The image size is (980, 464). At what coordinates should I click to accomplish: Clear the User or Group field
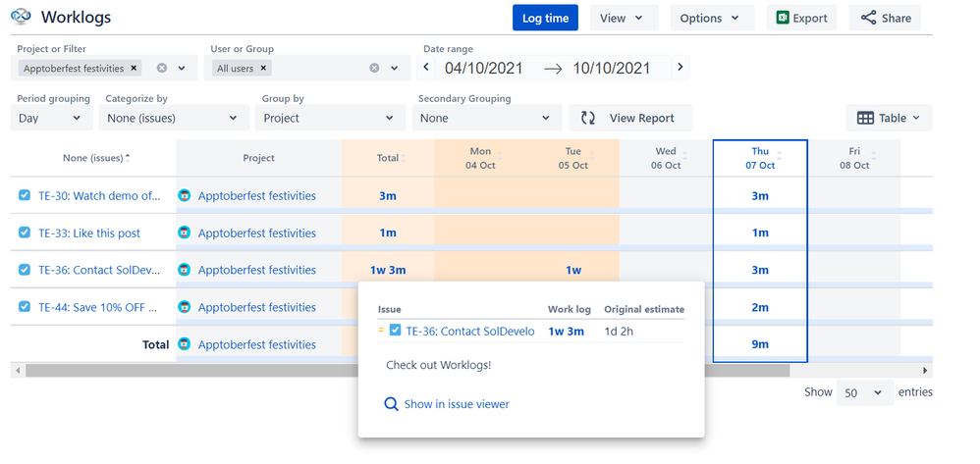(x=374, y=68)
